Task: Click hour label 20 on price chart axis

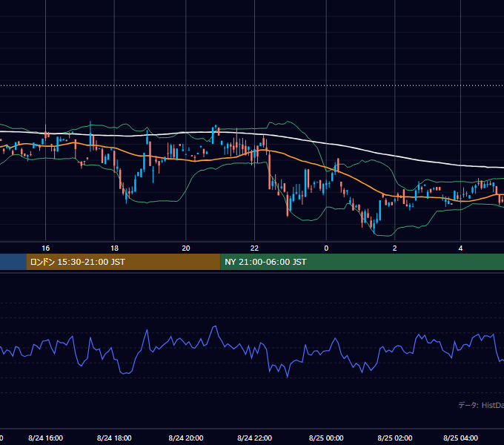Action: pyautogui.click(x=186, y=248)
